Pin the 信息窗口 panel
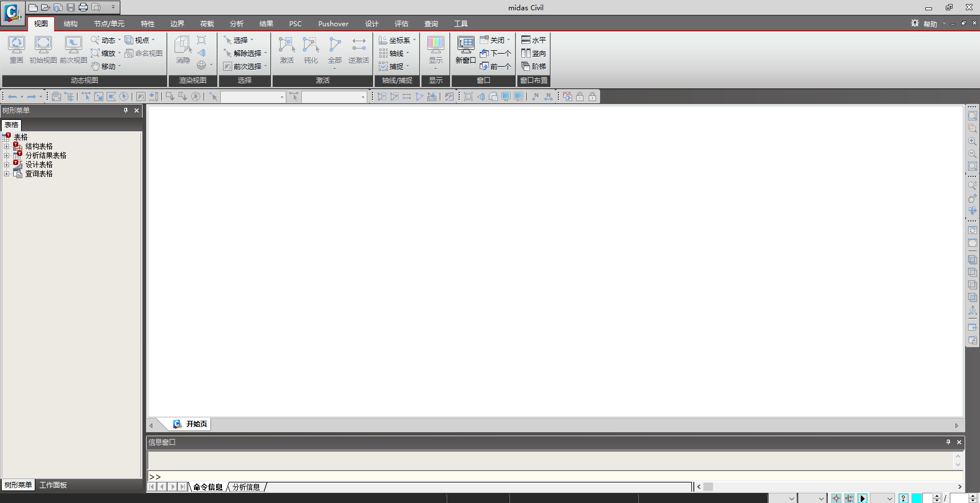The width and height of the screenshot is (980, 503). (x=948, y=442)
